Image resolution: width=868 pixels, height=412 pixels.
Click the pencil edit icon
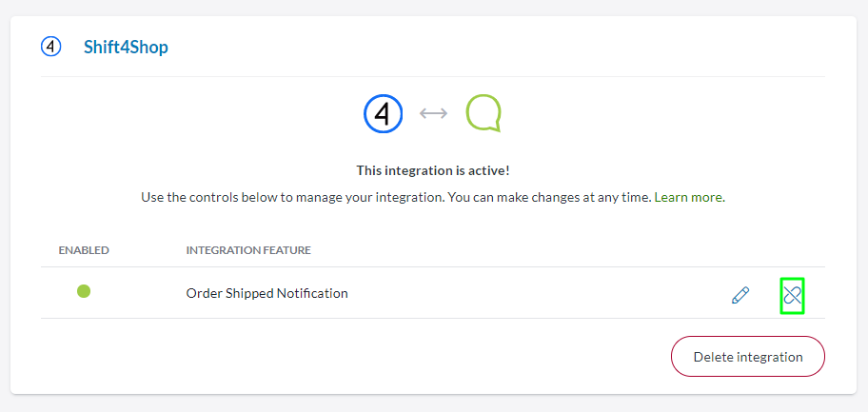[740, 295]
